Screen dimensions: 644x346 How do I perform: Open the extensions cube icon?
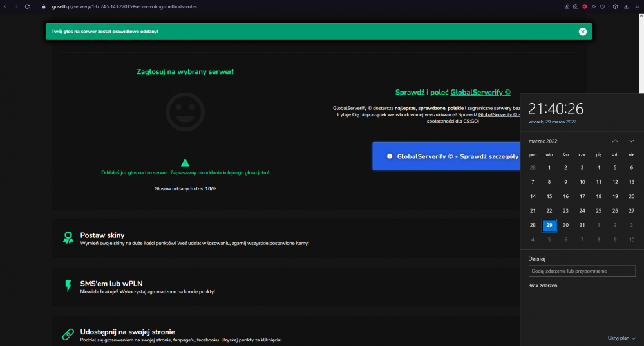(x=615, y=6)
